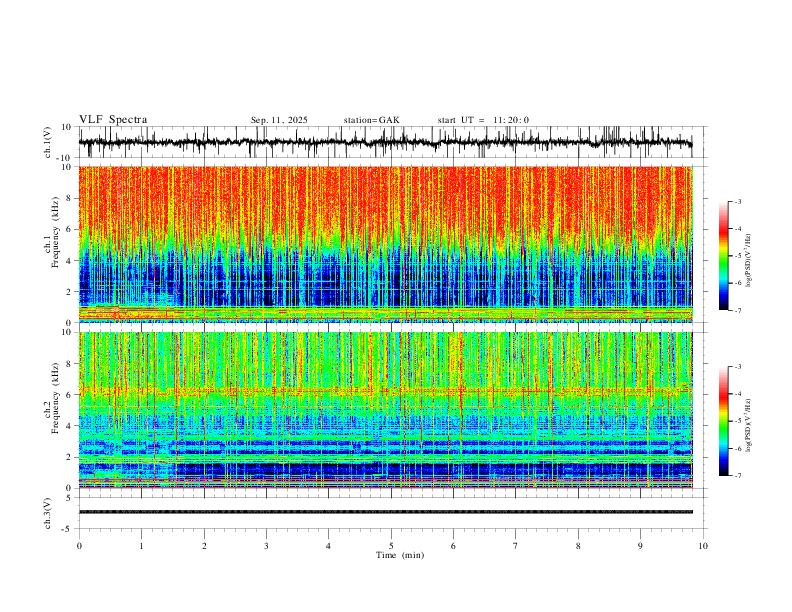Viewport: 792px width, 612px height.
Task: Click the "Time (min)" x-axis label
Action: coord(400,555)
